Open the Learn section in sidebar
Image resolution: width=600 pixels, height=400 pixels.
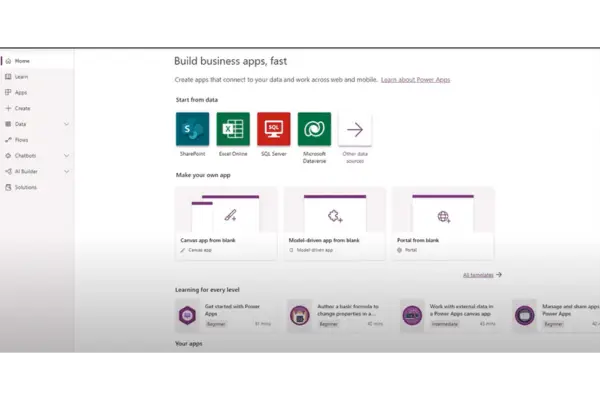click(37, 77)
